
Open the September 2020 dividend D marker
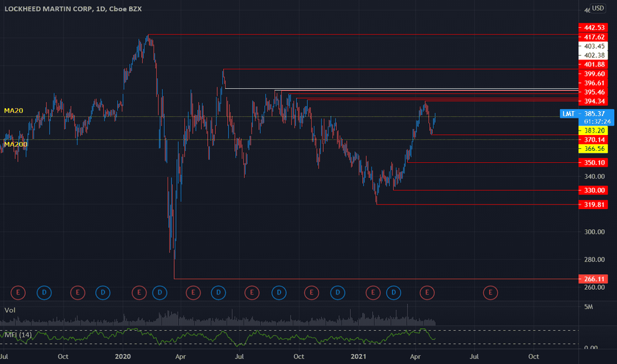[279, 293]
